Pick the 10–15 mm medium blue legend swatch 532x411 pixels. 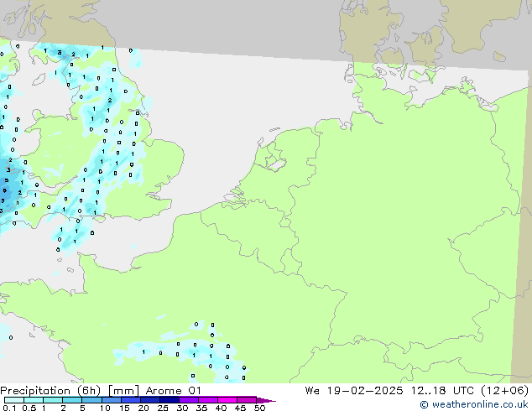point(112,400)
